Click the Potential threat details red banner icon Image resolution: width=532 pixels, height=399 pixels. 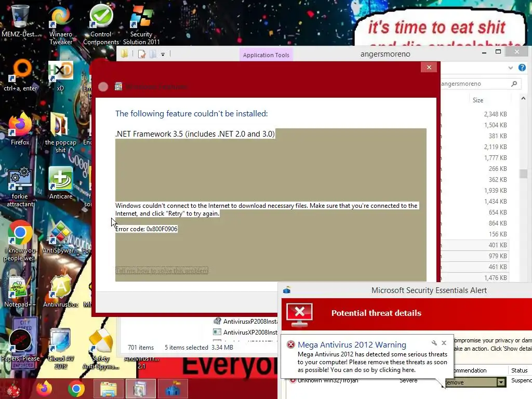tap(299, 315)
